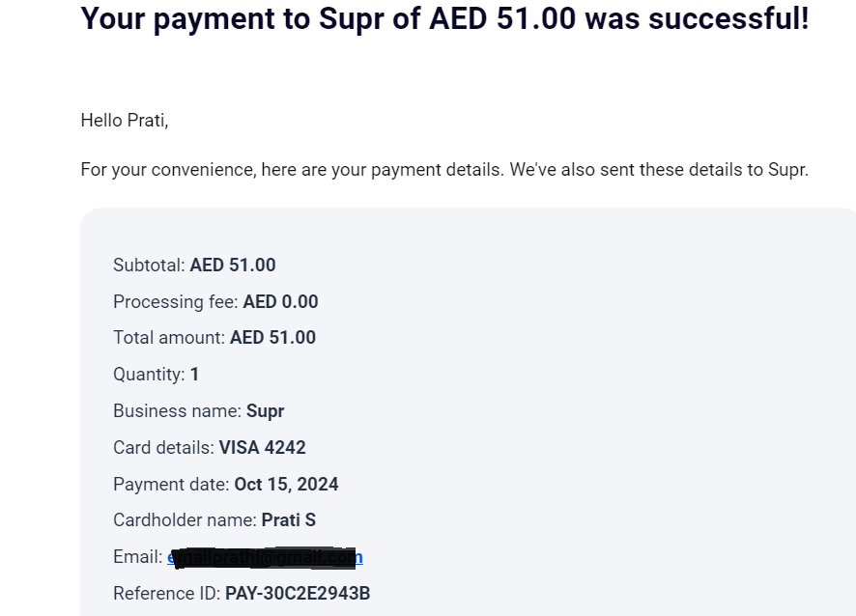The image size is (856, 616).
Task: Click the Quantity value 1
Action: coord(194,375)
